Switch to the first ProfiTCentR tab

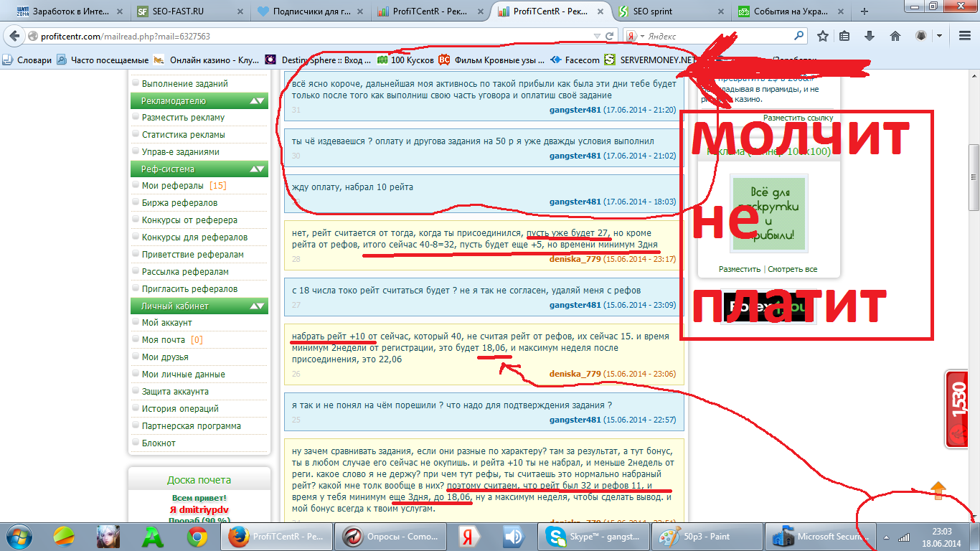tap(431, 11)
